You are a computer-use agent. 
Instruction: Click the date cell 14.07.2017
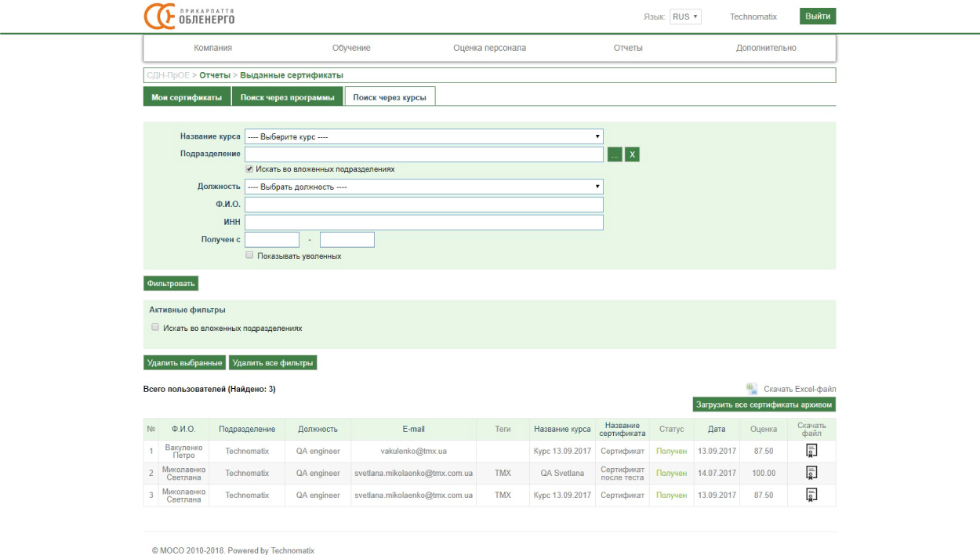point(717,474)
